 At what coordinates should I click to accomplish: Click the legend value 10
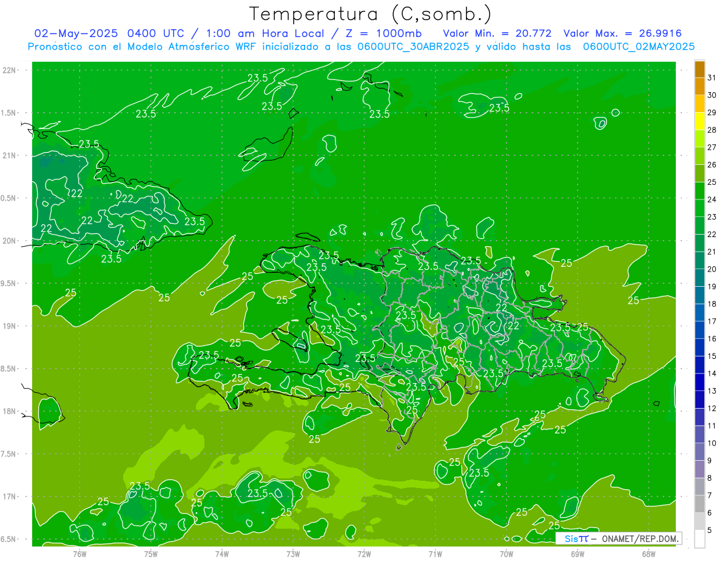(x=712, y=443)
